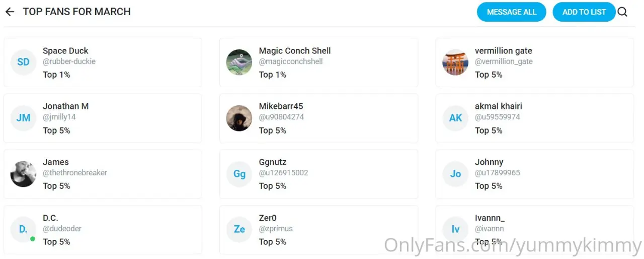Open the @rubber-duckie username link
Screen dimensions: 644x259
click(69, 61)
